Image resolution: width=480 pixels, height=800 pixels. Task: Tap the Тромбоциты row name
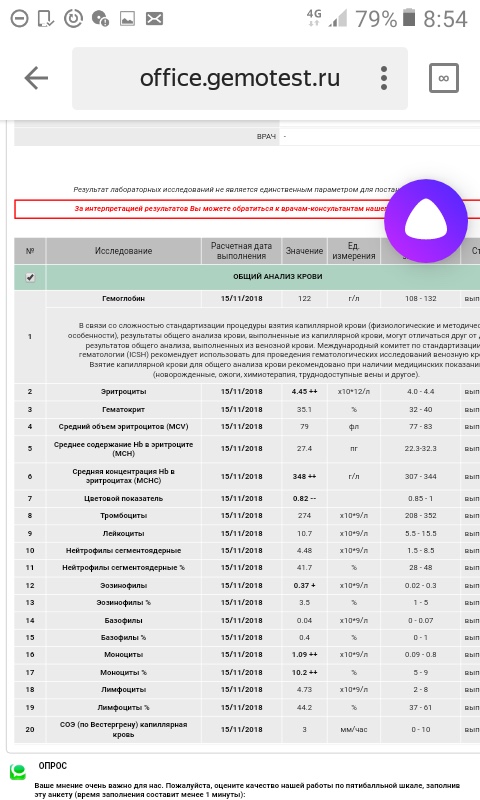coord(123,516)
